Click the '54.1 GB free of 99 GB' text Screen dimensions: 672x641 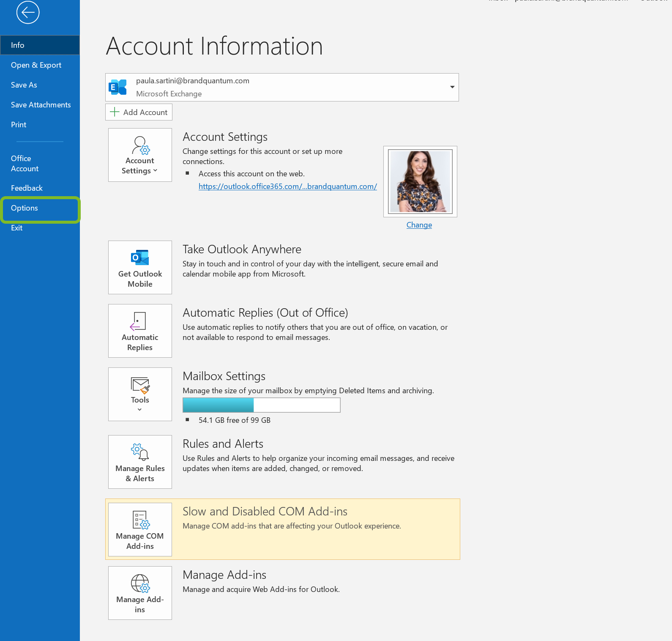coord(235,420)
